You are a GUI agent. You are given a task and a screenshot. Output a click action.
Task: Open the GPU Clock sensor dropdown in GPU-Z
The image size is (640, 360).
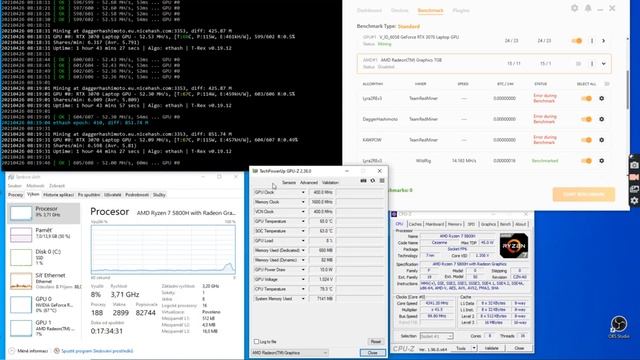click(303, 192)
